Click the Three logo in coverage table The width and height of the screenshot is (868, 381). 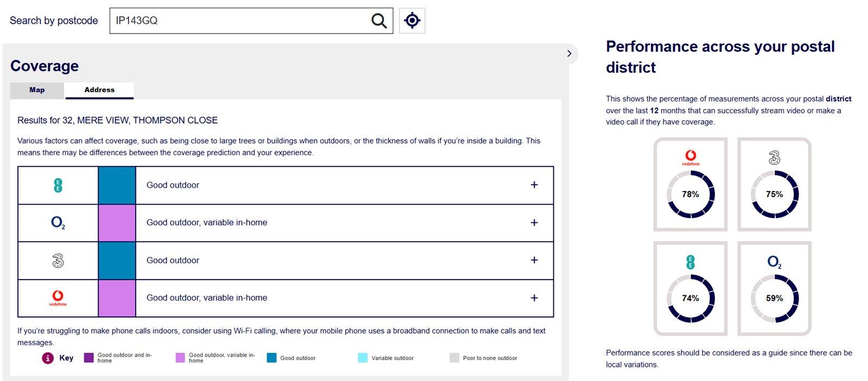coord(58,261)
